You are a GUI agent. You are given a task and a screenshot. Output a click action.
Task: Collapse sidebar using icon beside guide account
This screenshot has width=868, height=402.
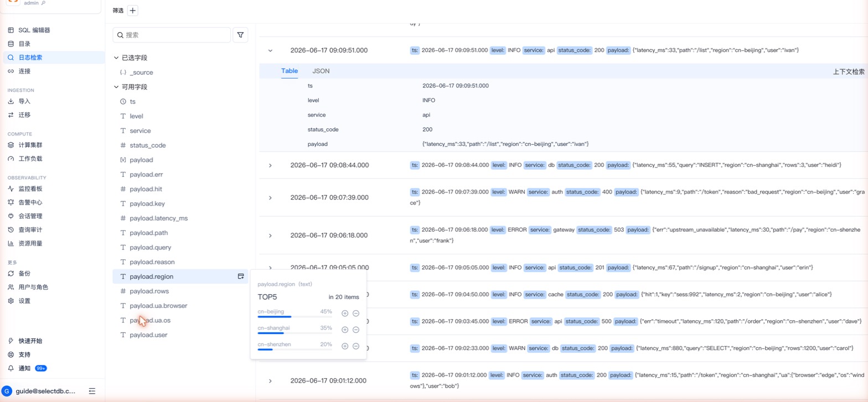tap(92, 391)
